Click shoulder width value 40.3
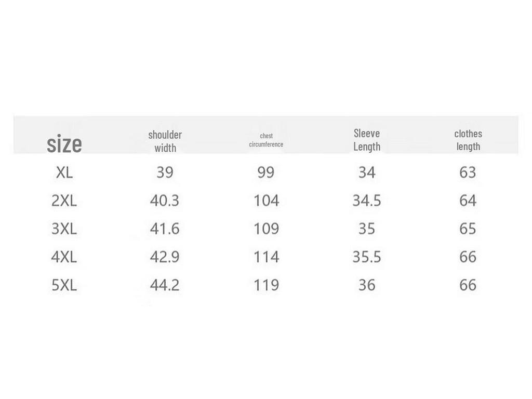Image resolution: width=532 pixels, height=399 pixels. click(165, 201)
